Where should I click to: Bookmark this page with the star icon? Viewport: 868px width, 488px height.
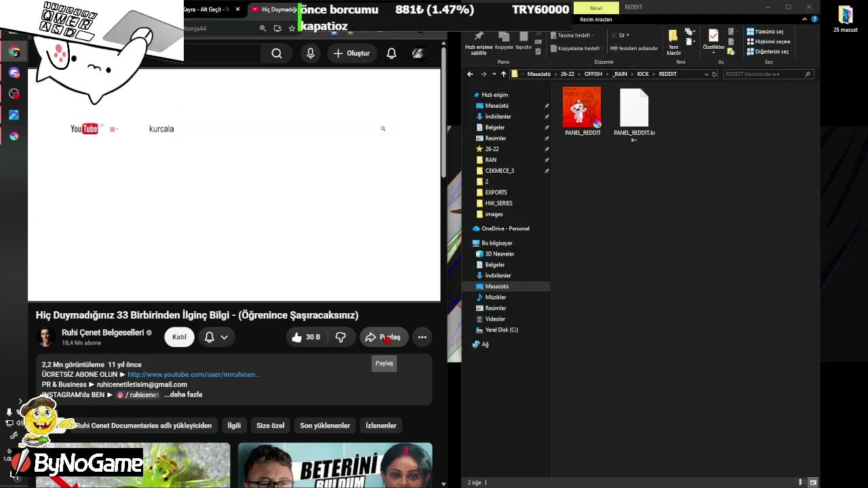coord(292,28)
